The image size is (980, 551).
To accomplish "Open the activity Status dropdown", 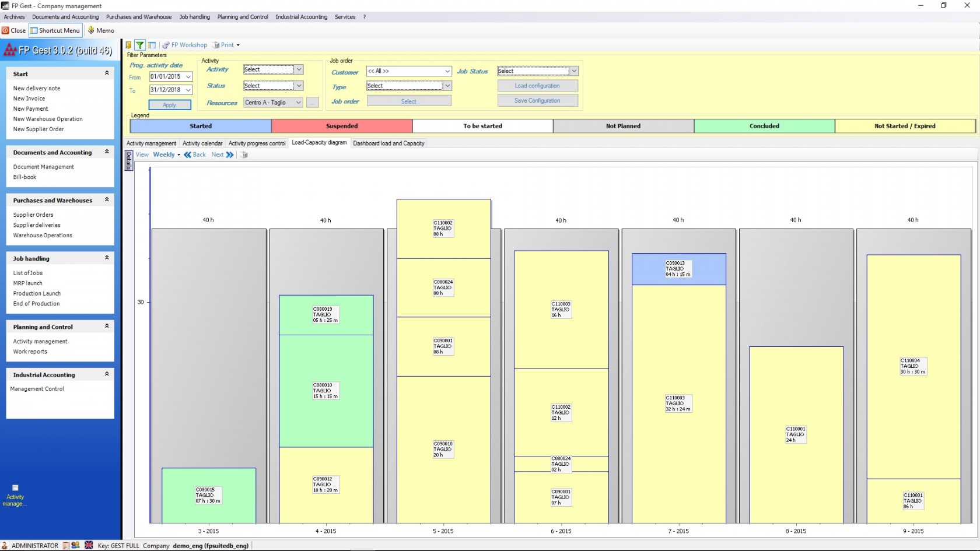I will tap(299, 86).
